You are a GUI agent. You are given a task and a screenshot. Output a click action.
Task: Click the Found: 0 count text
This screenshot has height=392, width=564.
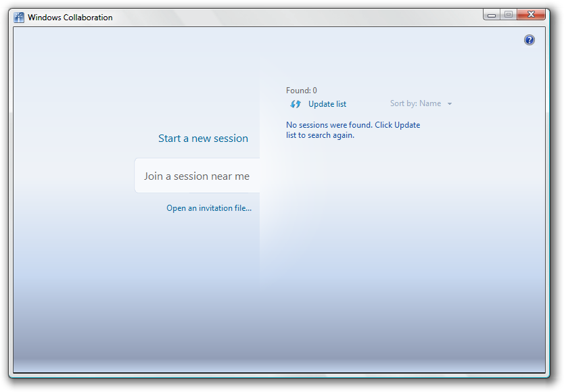(x=302, y=91)
